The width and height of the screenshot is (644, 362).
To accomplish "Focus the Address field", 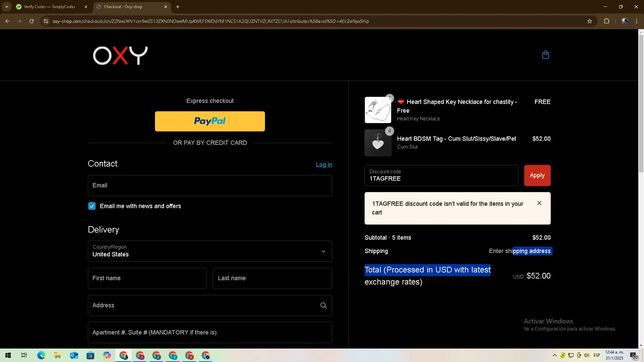I will pos(210,305).
